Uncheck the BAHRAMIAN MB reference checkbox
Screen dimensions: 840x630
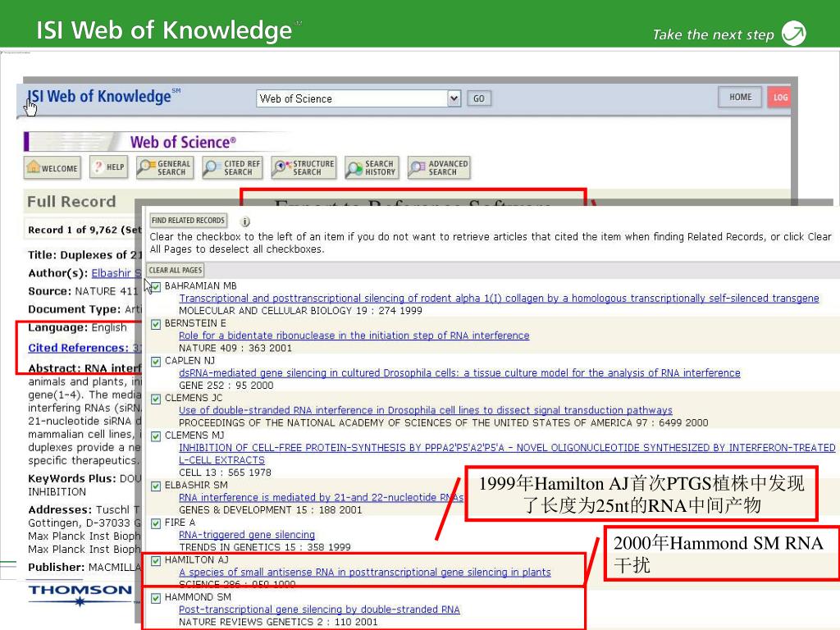156,287
